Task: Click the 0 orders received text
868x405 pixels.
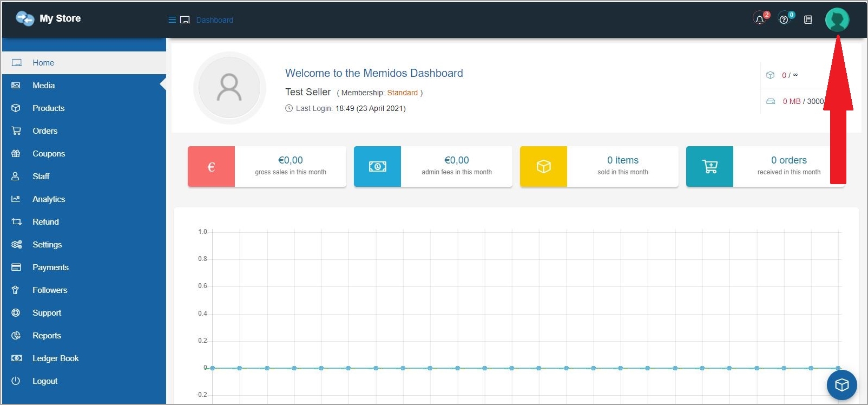Action: tap(789, 160)
